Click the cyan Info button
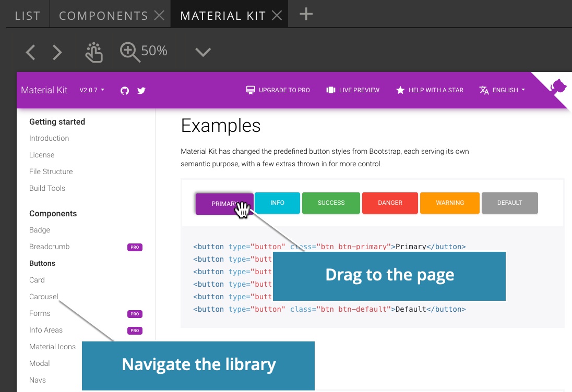Viewport: 572px width, 392px height. (277, 203)
